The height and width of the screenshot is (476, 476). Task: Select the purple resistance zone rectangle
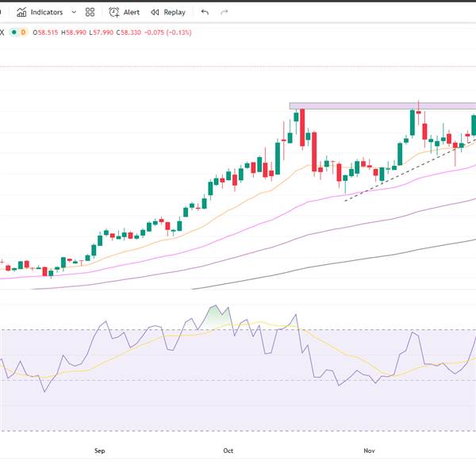tap(357, 105)
